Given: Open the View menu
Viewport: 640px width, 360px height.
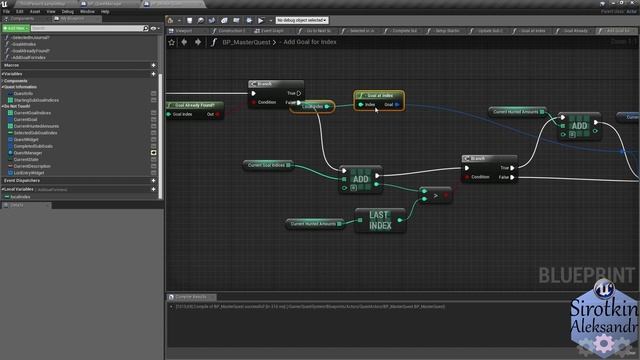Looking at the screenshot, I should click(x=51, y=11).
